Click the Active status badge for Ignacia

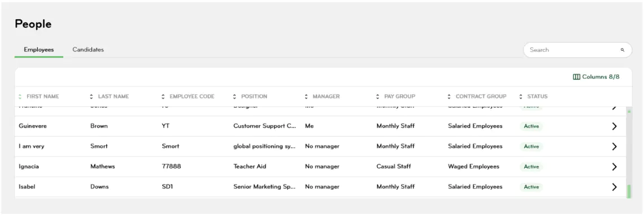click(531, 166)
